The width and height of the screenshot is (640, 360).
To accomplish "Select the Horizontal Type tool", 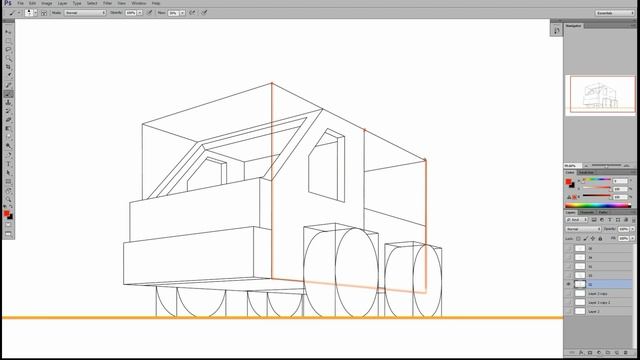I will pyautogui.click(x=8, y=164).
